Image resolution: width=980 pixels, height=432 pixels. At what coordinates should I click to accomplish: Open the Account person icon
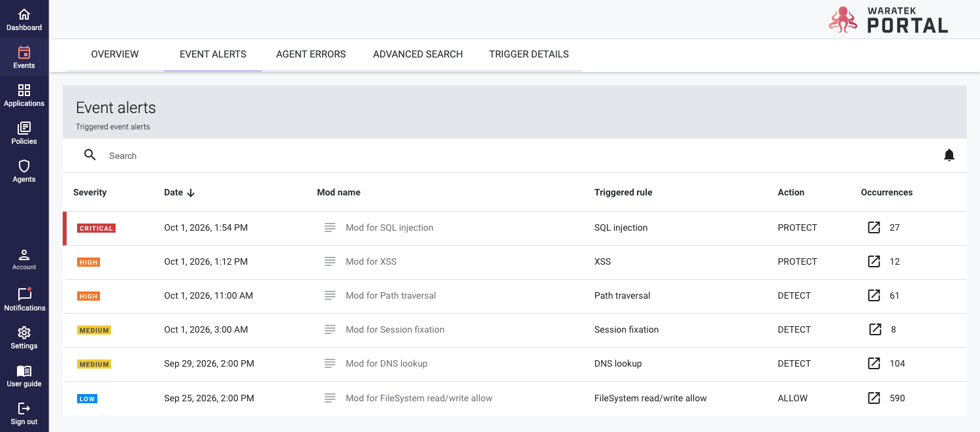tap(24, 254)
